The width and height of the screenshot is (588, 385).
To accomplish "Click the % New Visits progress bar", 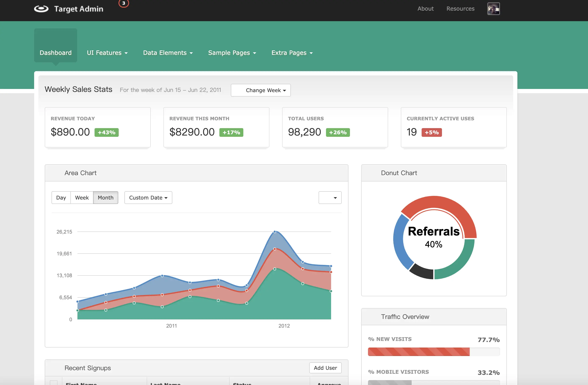I will [434, 352].
